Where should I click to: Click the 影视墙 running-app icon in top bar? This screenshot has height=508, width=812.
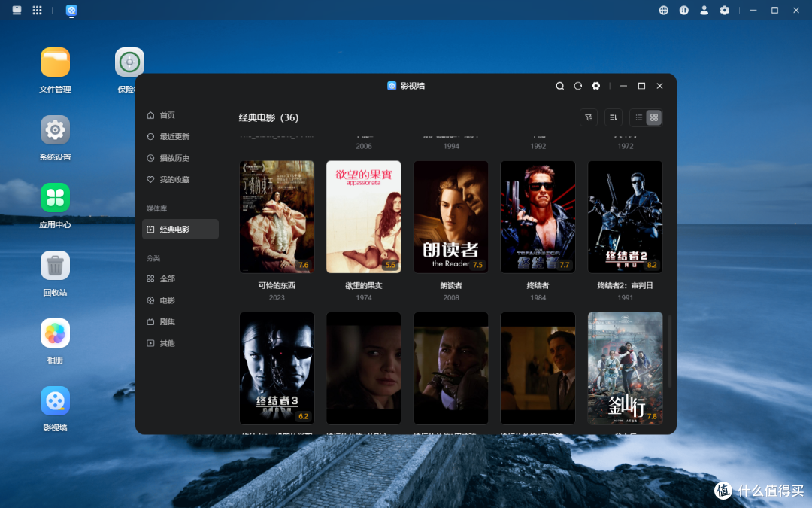click(71, 11)
